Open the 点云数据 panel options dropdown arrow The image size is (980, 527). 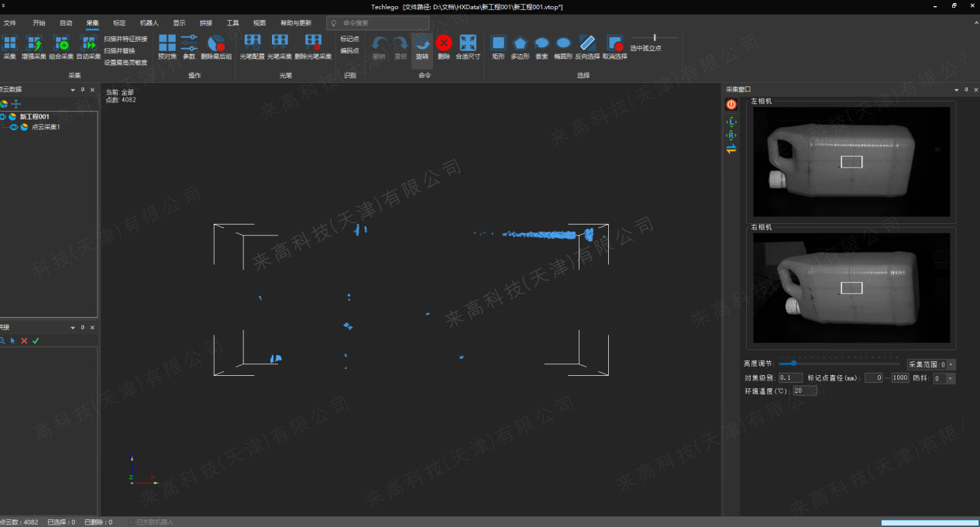[x=73, y=90]
